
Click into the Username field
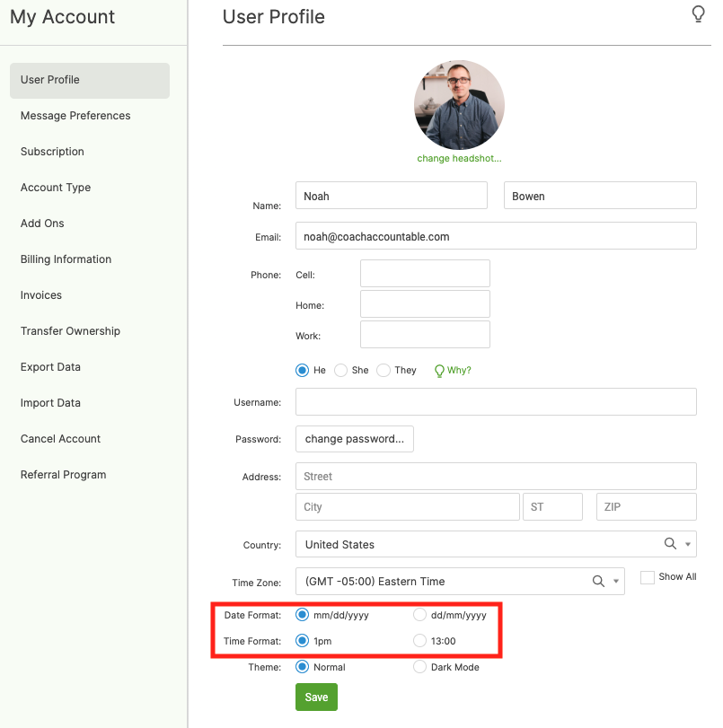tap(496, 402)
